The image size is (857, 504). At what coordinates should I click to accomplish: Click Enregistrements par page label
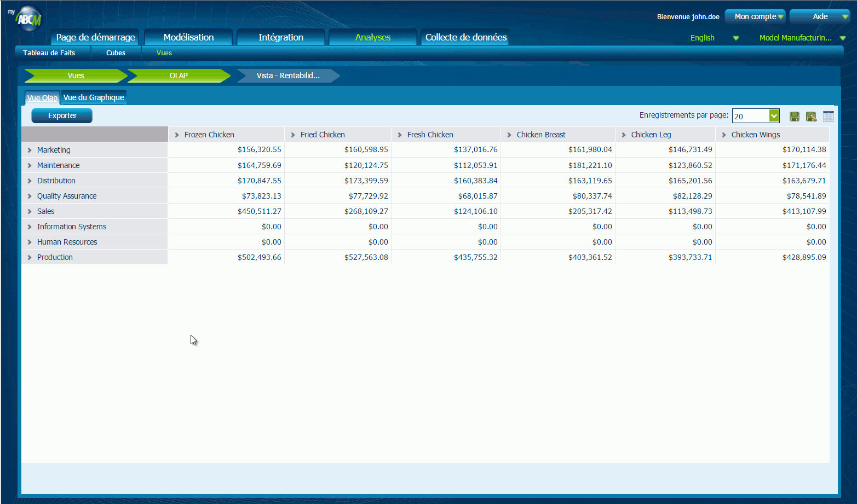(x=683, y=115)
